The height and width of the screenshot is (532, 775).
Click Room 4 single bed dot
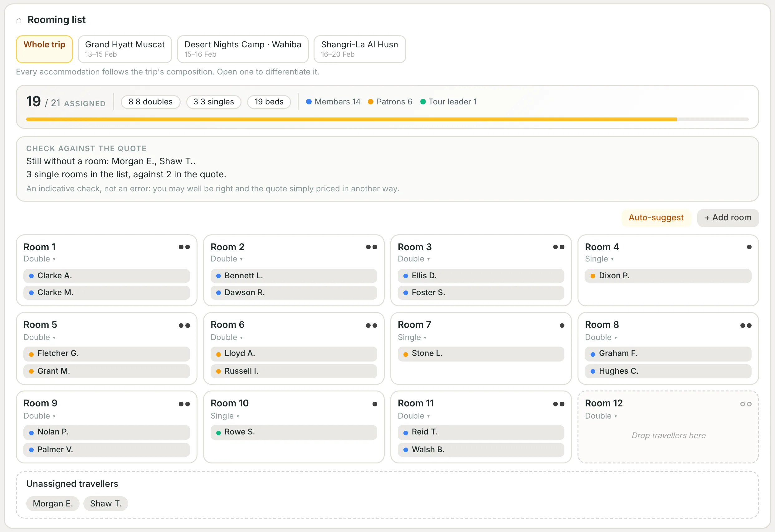pyautogui.click(x=749, y=247)
